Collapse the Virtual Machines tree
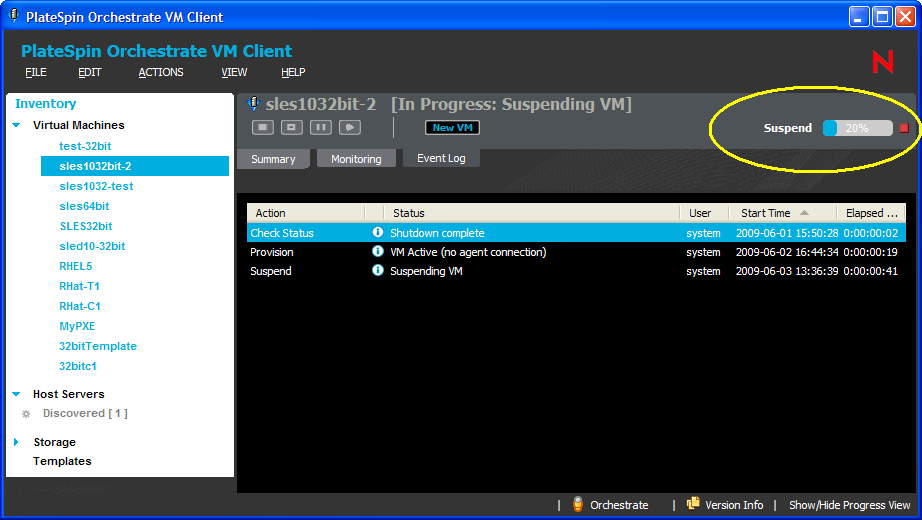The height and width of the screenshot is (520, 922). (16, 125)
